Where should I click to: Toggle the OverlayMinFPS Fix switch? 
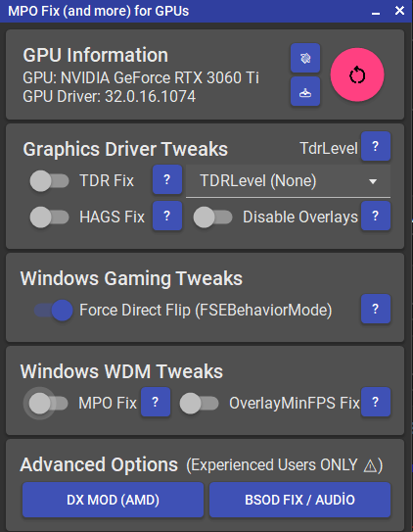point(200,404)
